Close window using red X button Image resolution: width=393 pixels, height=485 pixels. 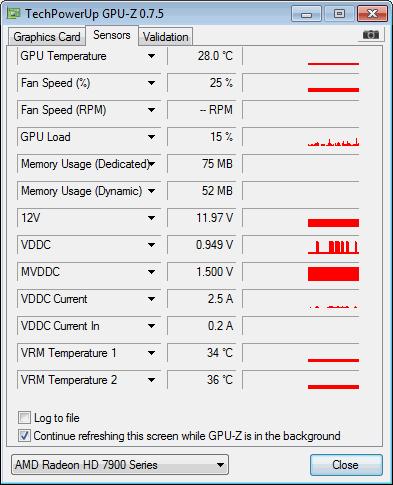pos(372,14)
